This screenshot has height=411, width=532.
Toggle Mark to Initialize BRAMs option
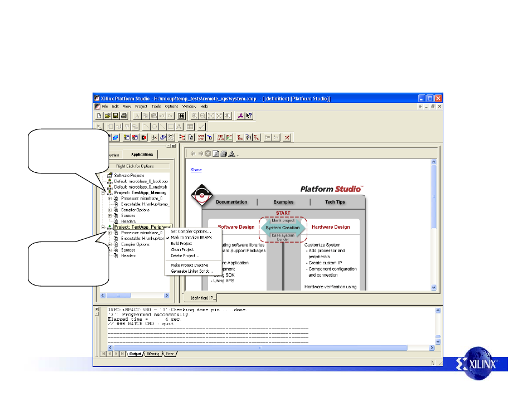[x=191, y=238]
